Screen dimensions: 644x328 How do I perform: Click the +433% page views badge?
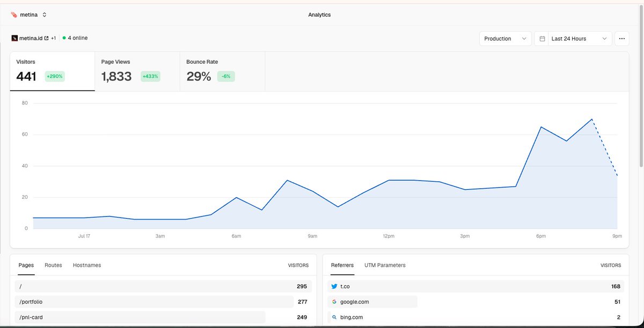(x=150, y=77)
